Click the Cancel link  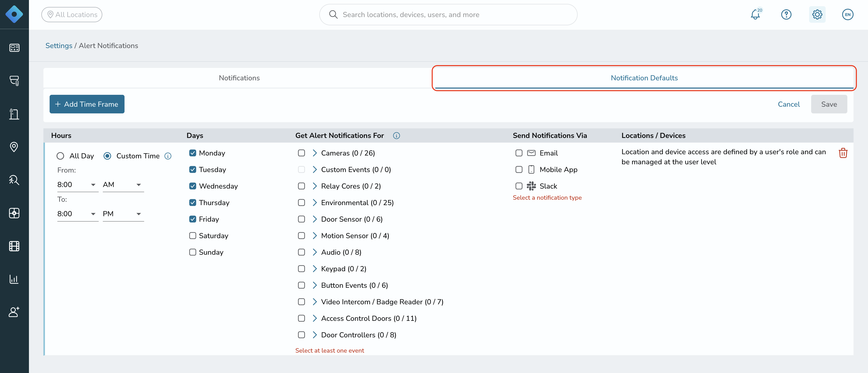(789, 104)
